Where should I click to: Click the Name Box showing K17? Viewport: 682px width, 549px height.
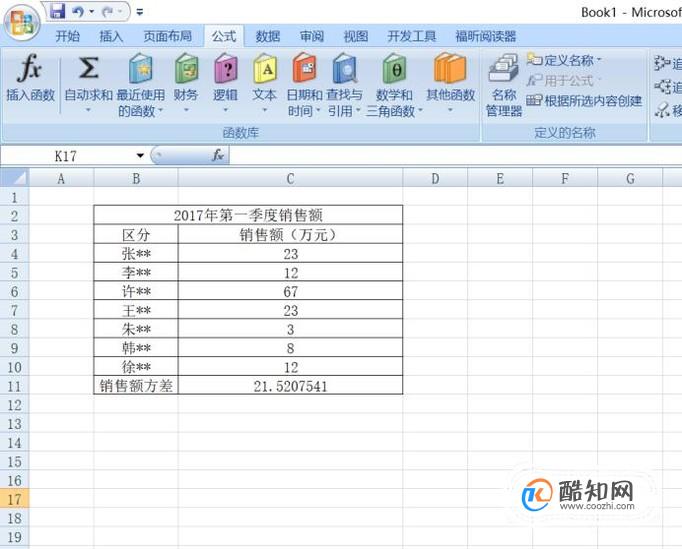(65, 156)
